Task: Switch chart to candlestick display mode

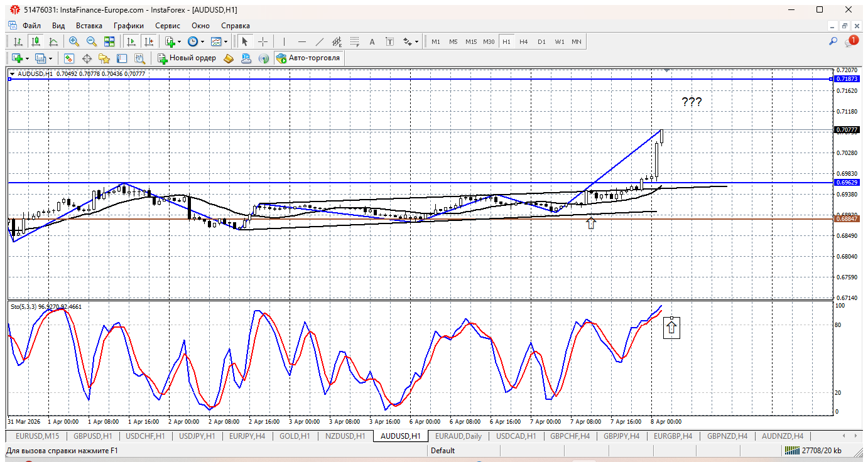Action: [x=35, y=41]
